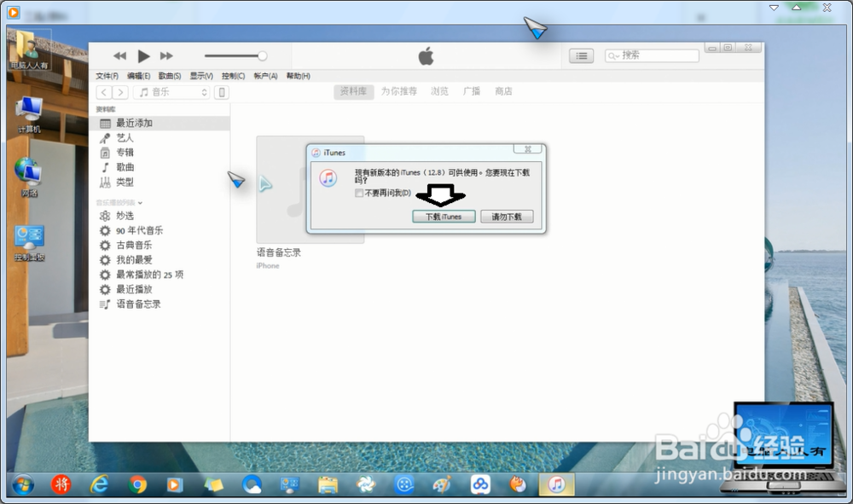Open the blue film reel taskbar icon
853x504 pixels.
pyautogui.click(x=404, y=484)
